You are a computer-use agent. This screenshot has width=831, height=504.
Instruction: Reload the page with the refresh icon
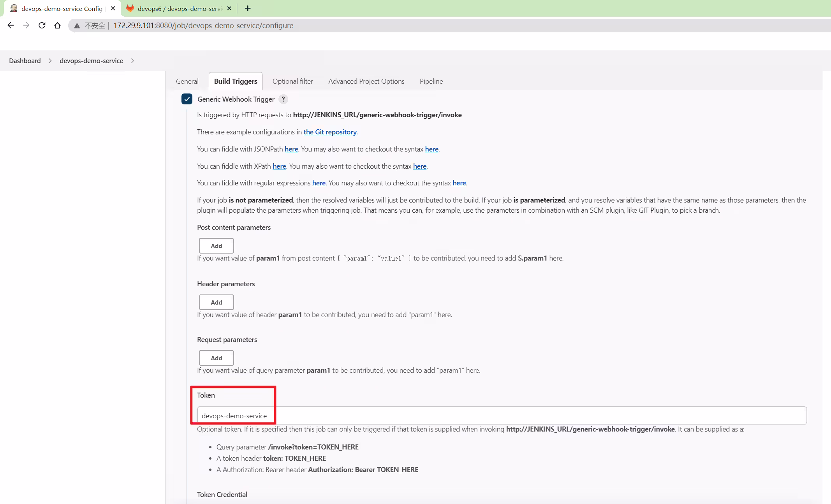(x=42, y=25)
